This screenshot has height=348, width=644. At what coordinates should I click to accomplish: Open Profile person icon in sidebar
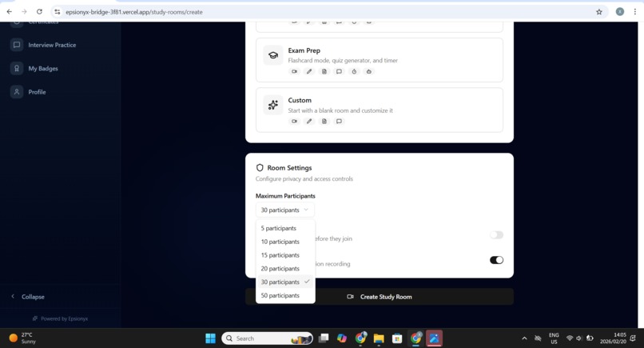coord(17,92)
